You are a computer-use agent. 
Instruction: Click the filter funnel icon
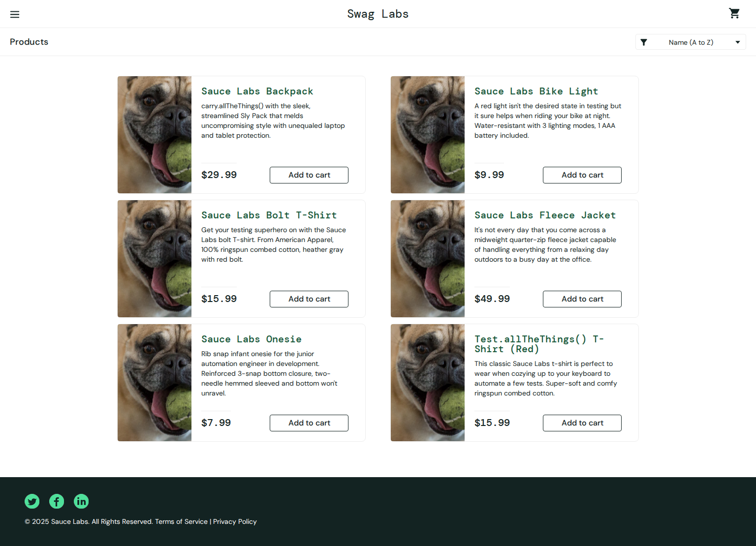tap(644, 42)
